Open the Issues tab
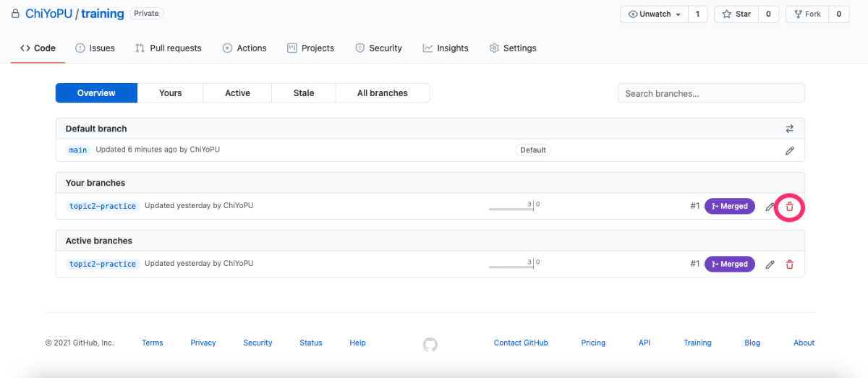Image resolution: width=868 pixels, height=378 pixels. 95,48
